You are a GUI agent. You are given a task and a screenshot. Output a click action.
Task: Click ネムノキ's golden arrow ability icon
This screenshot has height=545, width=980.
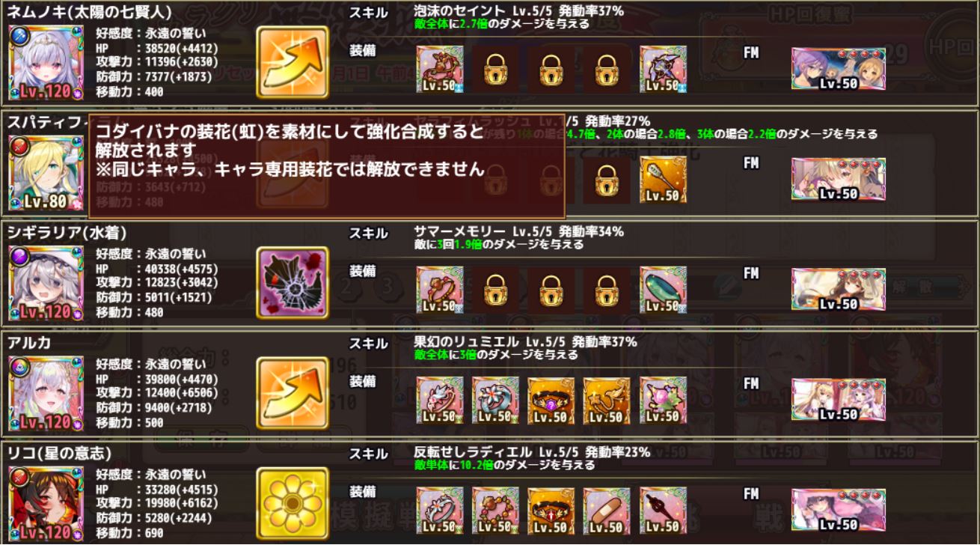pyautogui.click(x=293, y=62)
